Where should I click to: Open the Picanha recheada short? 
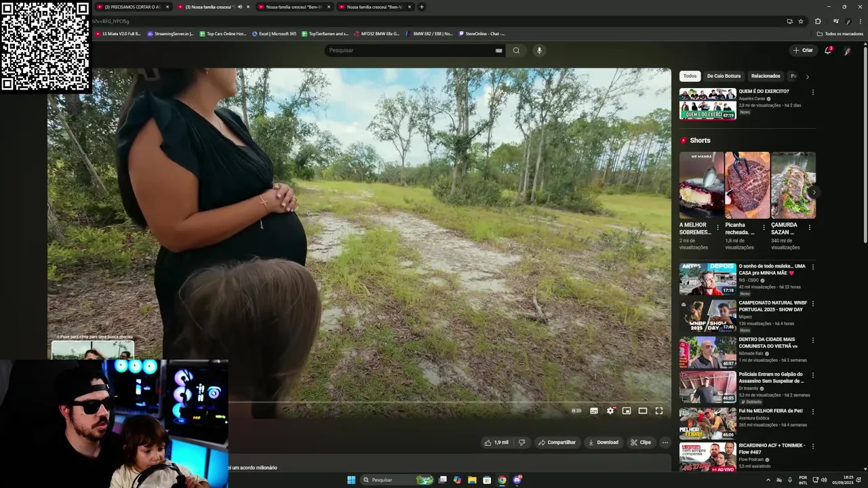[x=747, y=185]
